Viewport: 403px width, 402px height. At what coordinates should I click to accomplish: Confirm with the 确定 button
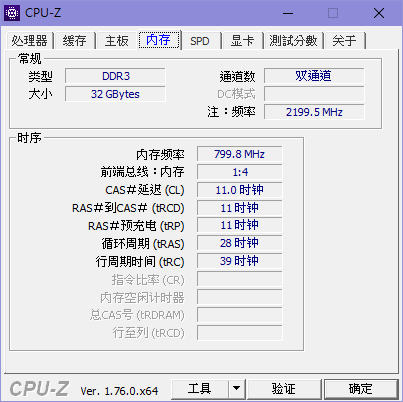(x=361, y=389)
